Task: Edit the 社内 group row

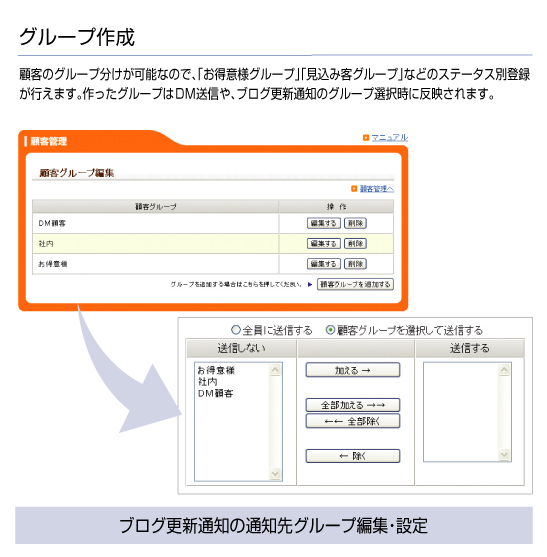Action: (x=324, y=244)
